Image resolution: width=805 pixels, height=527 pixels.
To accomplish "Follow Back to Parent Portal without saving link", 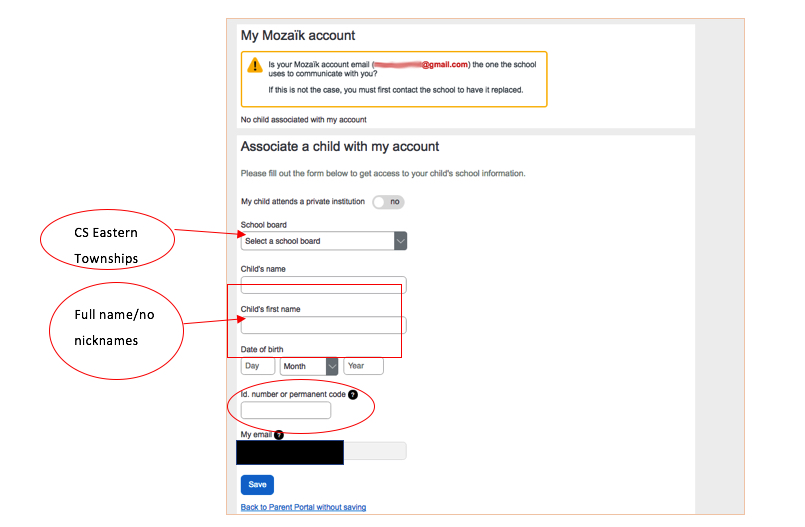I will click(303, 507).
